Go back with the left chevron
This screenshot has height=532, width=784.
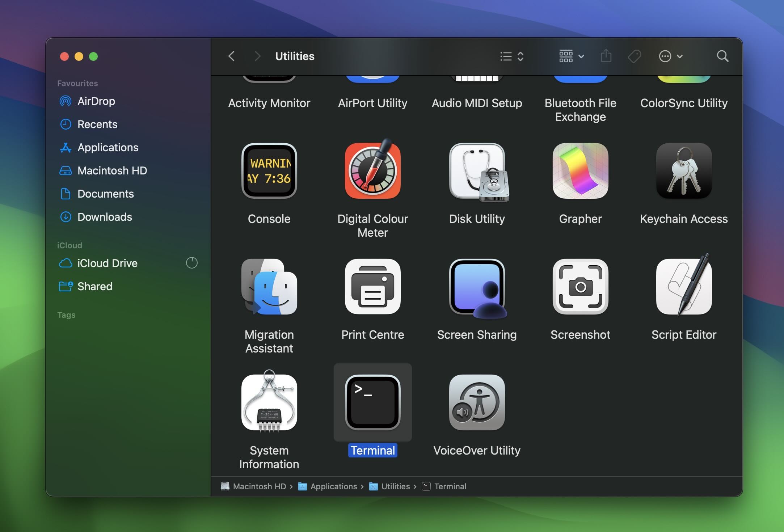(232, 56)
